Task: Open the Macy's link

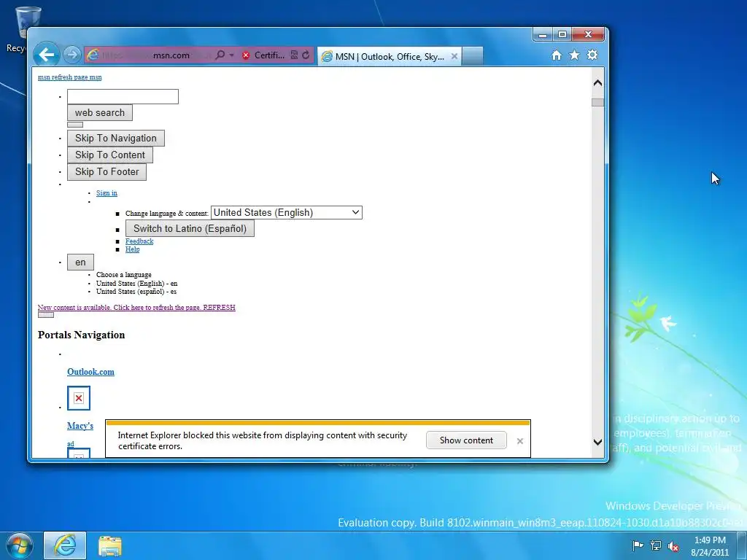Action: (x=80, y=426)
